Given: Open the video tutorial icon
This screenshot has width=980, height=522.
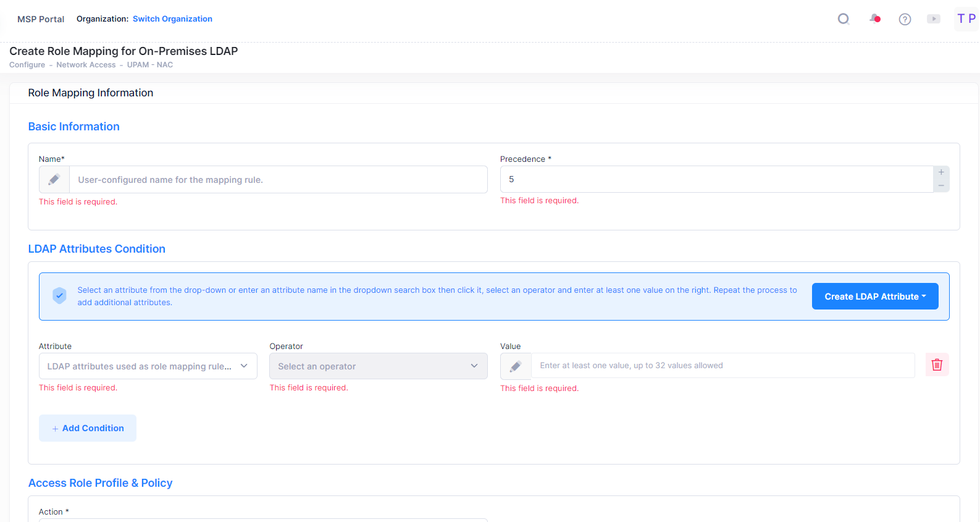Looking at the screenshot, I should coord(934,19).
